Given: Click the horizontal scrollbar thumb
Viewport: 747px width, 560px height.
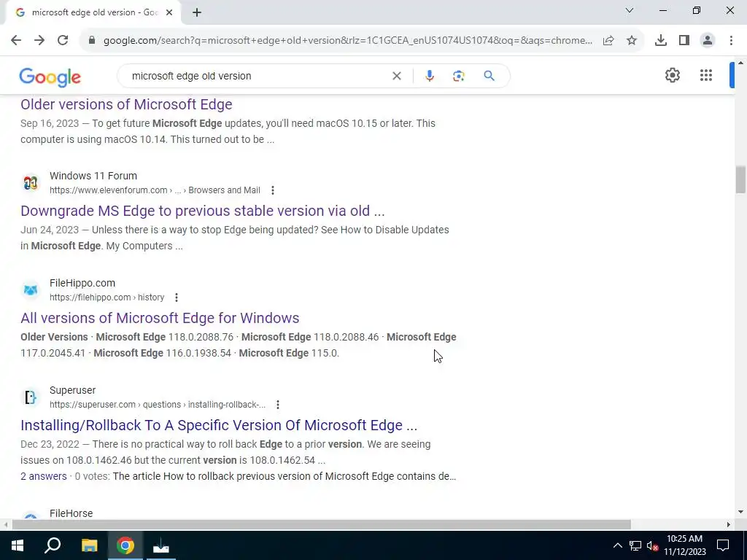Looking at the screenshot, I should [321, 525].
